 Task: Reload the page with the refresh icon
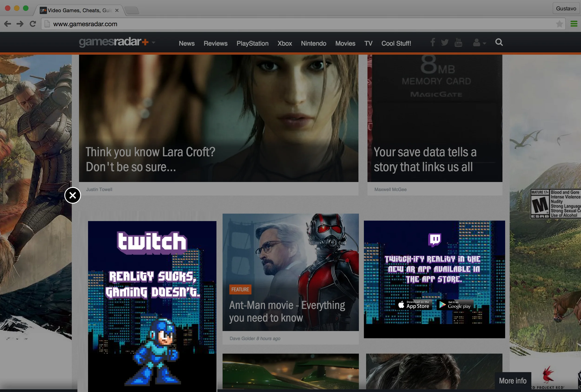33,24
